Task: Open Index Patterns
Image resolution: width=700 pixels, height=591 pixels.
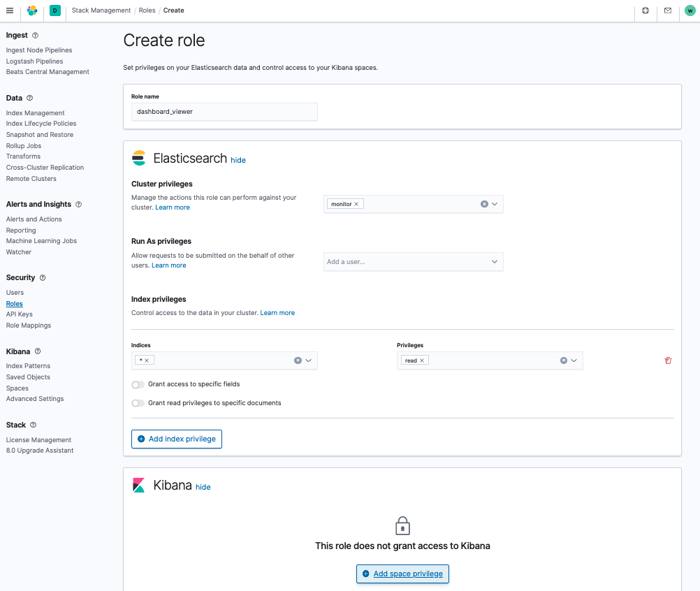Action: coord(28,365)
